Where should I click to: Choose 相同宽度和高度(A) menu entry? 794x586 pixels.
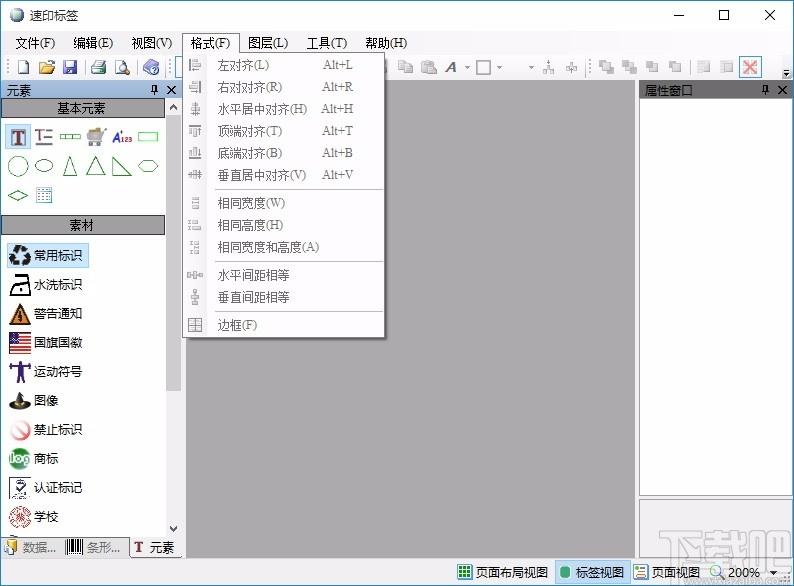click(283, 247)
